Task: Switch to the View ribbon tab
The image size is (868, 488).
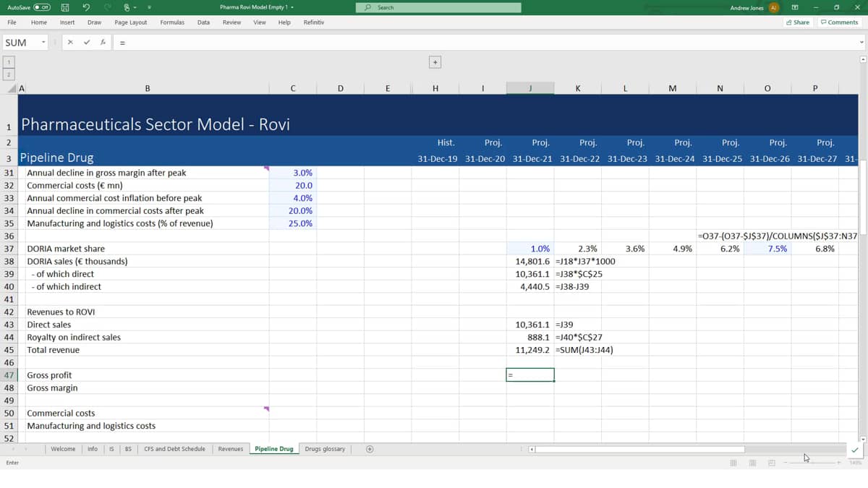Action: (x=260, y=22)
